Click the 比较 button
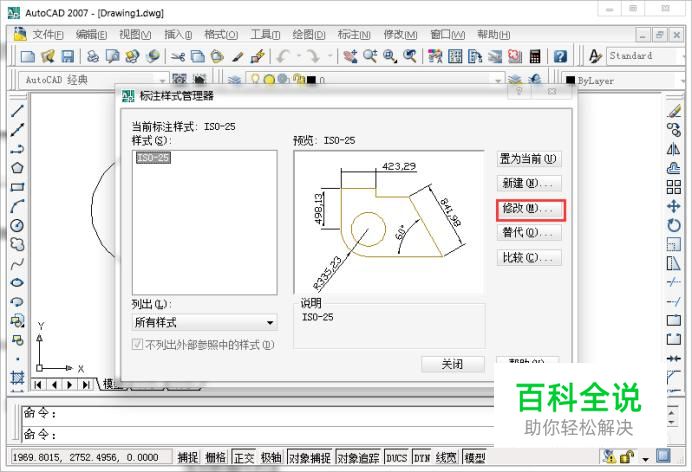The image size is (692, 472). click(529, 258)
